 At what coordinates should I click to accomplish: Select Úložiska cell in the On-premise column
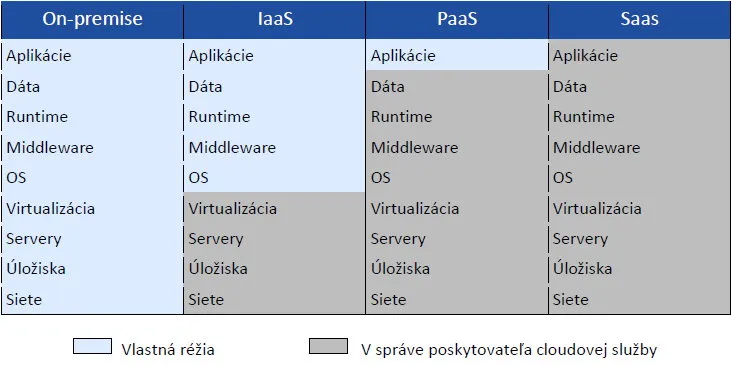point(92,269)
